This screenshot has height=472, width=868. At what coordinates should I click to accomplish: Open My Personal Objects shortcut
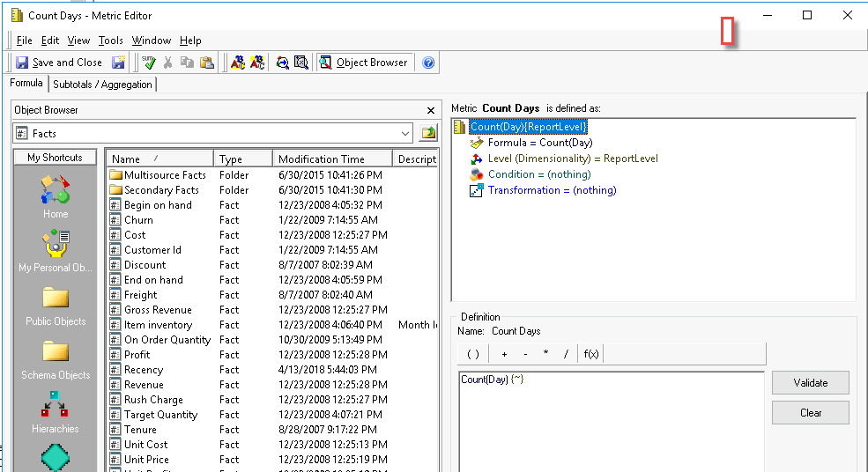[56, 251]
